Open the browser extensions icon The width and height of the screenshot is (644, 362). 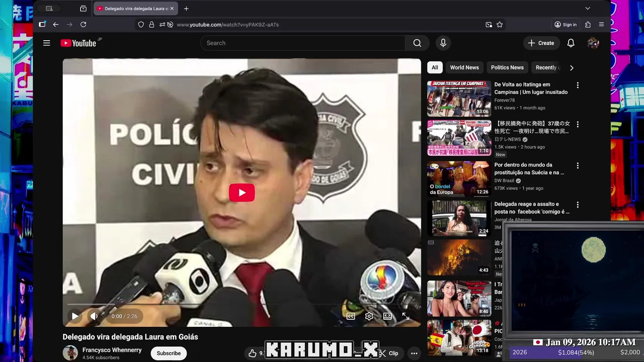(588, 25)
